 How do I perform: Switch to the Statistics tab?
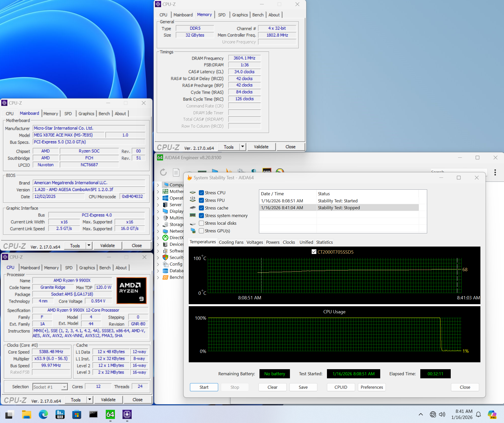pos(324,242)
